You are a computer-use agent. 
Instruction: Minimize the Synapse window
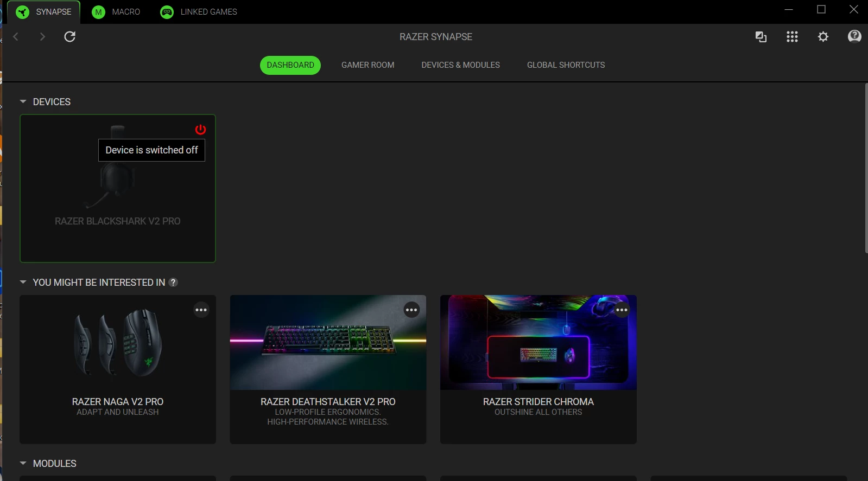pyautogui.click(x=789, y=9)
